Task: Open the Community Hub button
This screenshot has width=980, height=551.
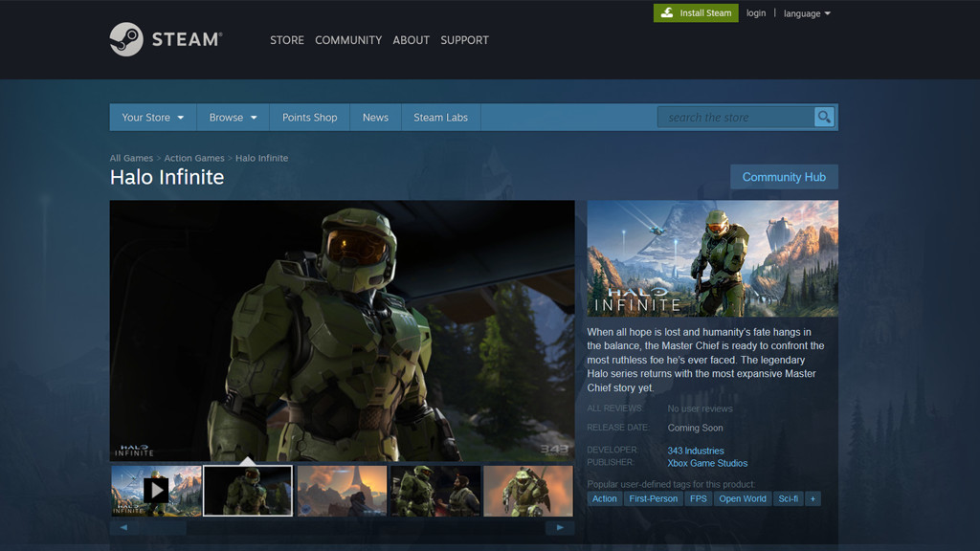Action: click(784, 177)
